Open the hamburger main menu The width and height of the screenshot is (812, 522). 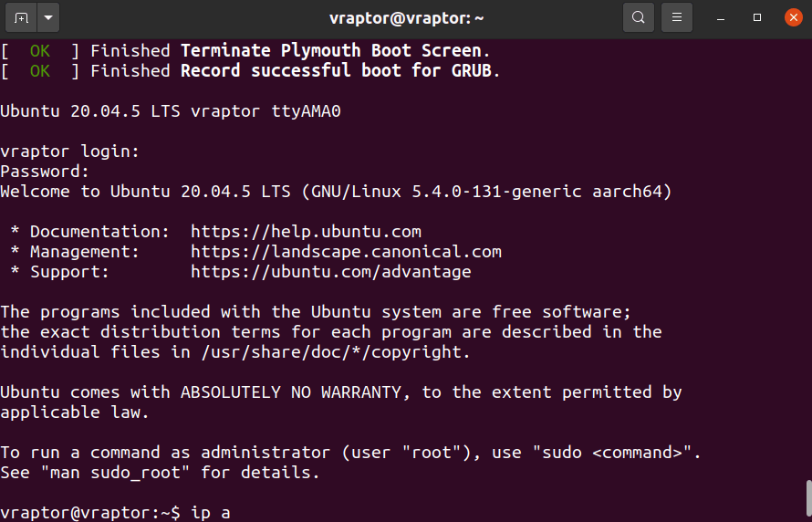(677, 17)
